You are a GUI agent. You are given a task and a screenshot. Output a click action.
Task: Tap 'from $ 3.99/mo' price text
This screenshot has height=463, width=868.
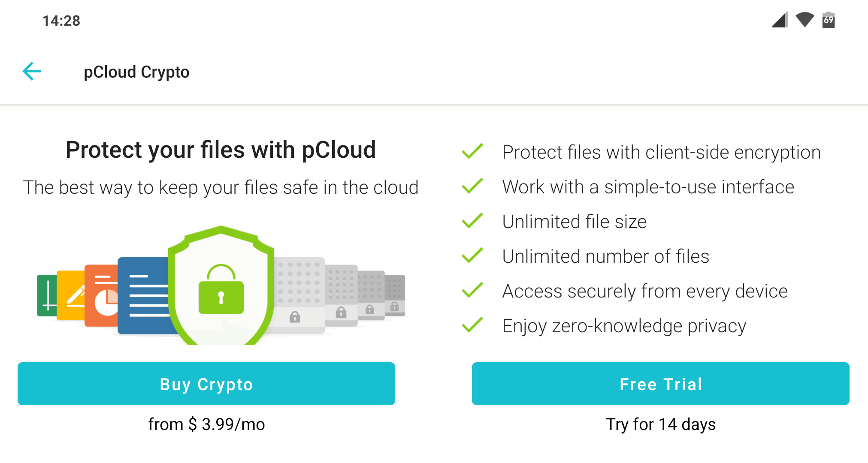[206, 424]
